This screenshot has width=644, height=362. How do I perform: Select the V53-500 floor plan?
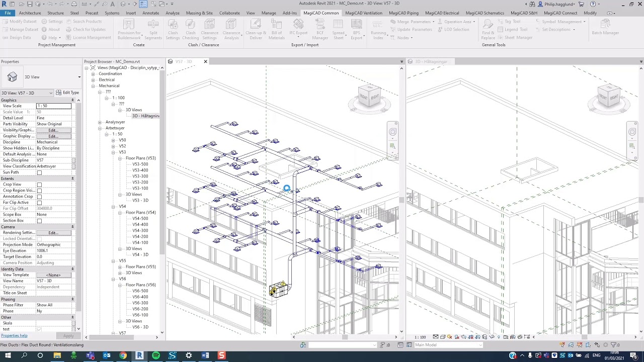(140, 164)
